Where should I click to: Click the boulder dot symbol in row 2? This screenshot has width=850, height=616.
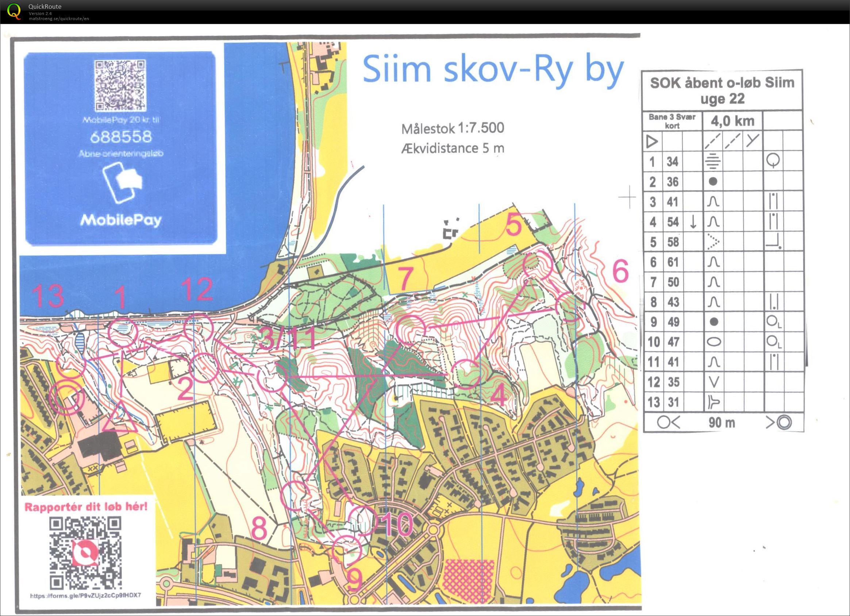713,182
